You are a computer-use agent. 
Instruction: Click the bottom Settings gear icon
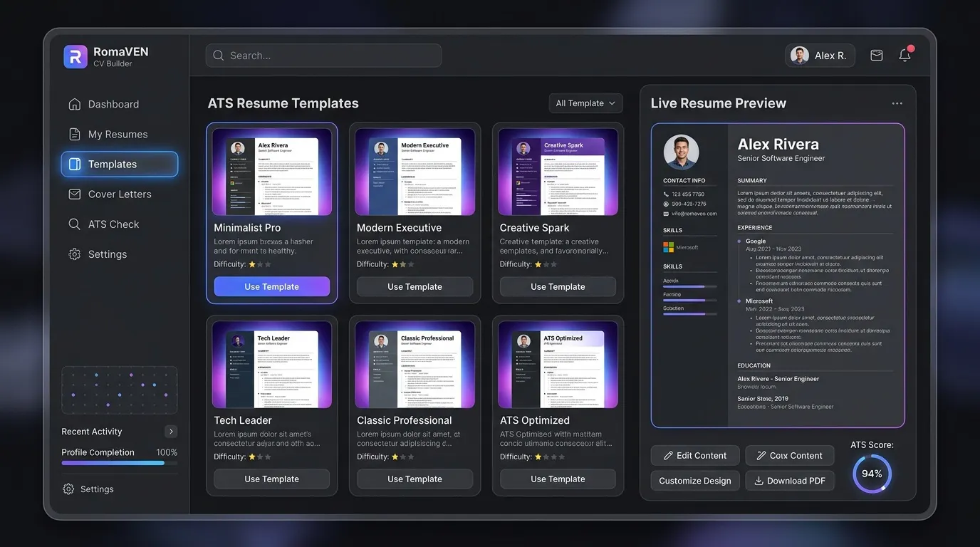coord(68,489)
